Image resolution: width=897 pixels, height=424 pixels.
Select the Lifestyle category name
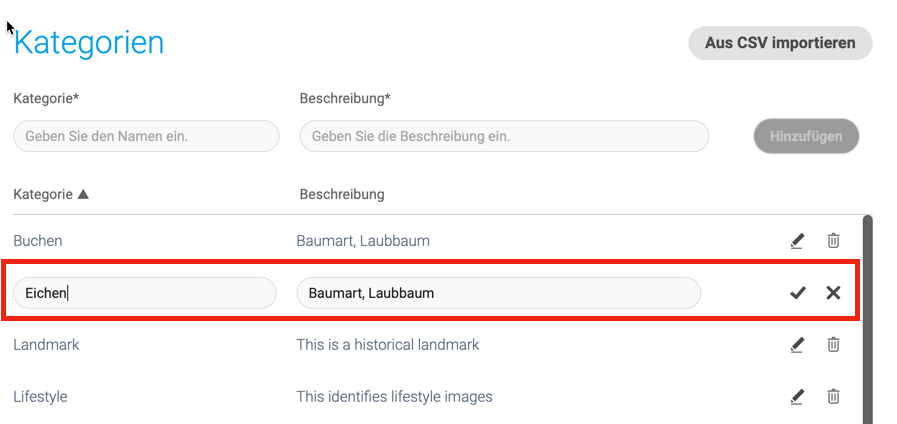tap(40, 397)
